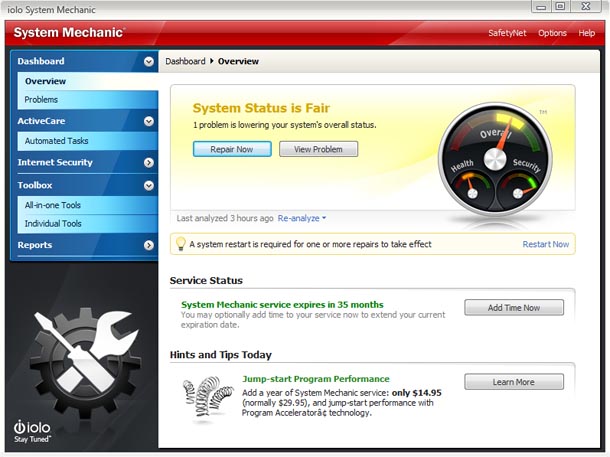The width and height of the screenshot is (610, 457).
Task: Click the Learn More button
Action: point(514,382)
